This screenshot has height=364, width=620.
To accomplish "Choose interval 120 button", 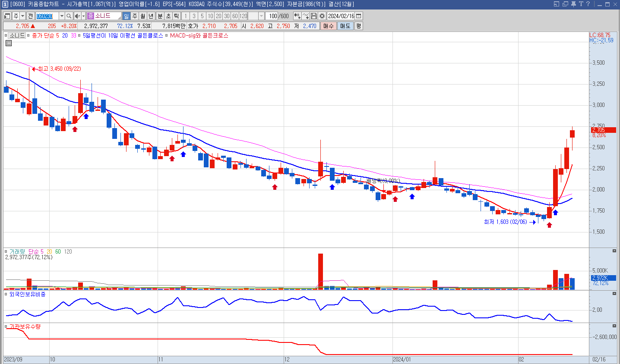I will (x=244, y=16).
